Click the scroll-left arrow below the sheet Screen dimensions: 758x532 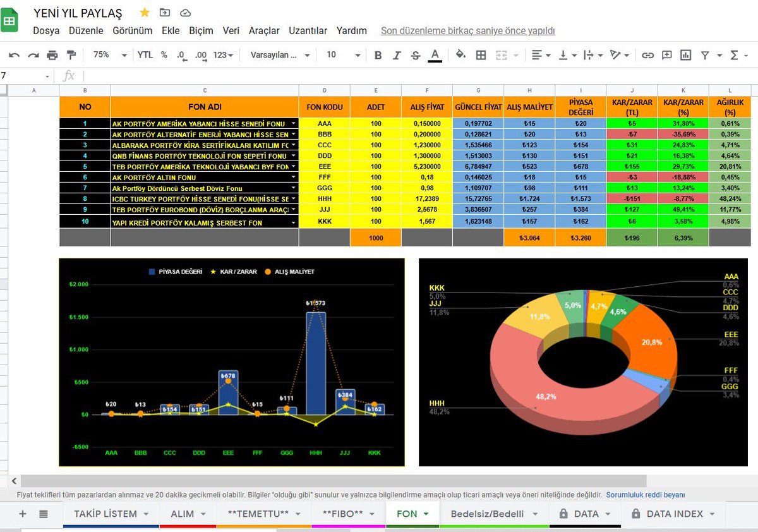point(15,481)
